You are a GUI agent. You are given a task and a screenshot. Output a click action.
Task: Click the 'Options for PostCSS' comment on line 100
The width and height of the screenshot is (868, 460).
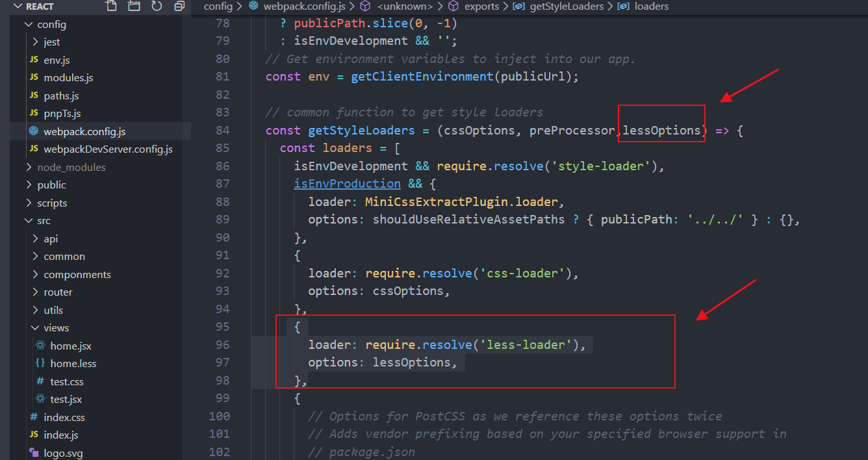[x=515, y=416]
